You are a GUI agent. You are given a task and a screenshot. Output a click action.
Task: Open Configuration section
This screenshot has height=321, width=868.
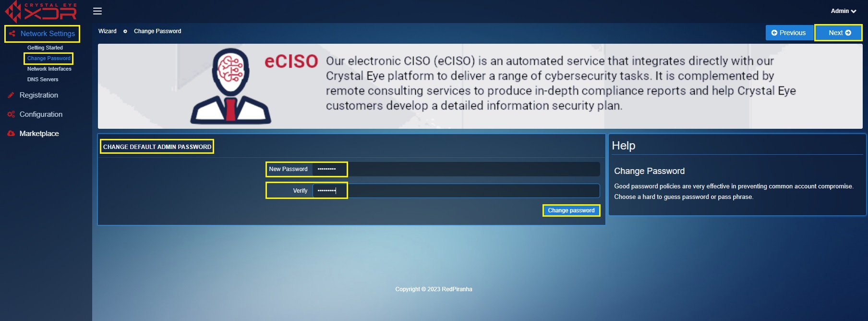pos(41,114)
